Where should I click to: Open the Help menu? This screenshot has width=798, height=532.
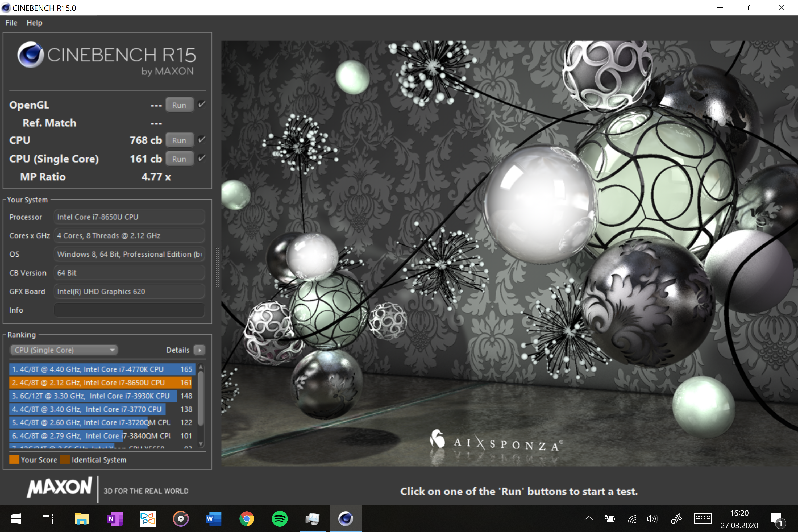pyautogui.click(x=34, y=23)
